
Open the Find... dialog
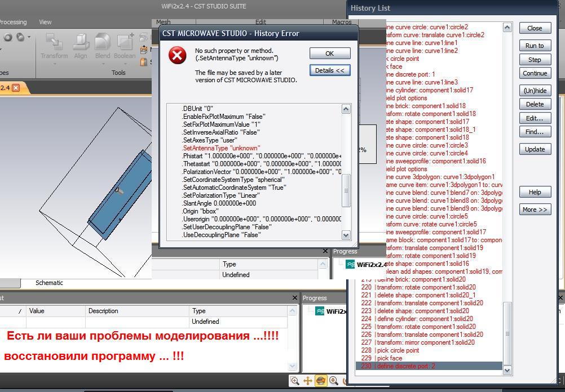point(535,132)
